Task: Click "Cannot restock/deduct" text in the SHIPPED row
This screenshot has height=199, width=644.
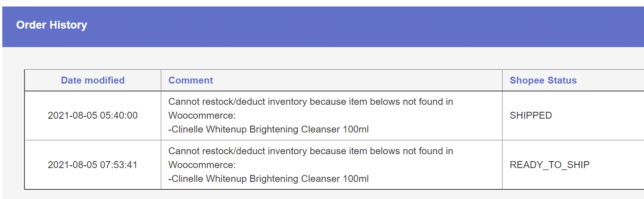Action: (x=215, y=102)
